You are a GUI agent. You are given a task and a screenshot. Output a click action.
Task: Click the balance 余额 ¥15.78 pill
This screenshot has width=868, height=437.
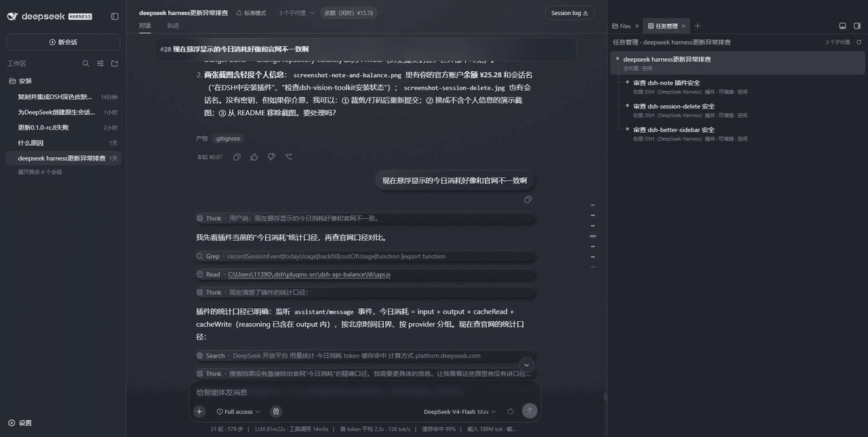tap(349, 13)
